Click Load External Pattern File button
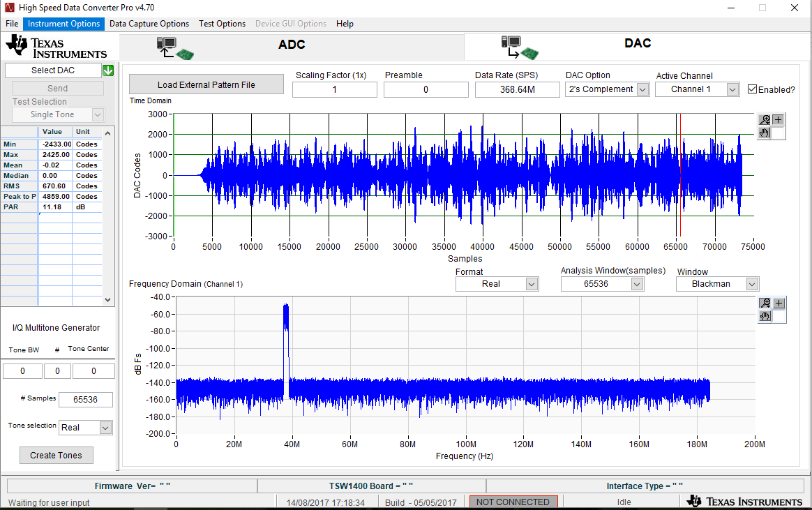This screenshot has width=812, height=510. pyautogui.click(x=206, y=84)
